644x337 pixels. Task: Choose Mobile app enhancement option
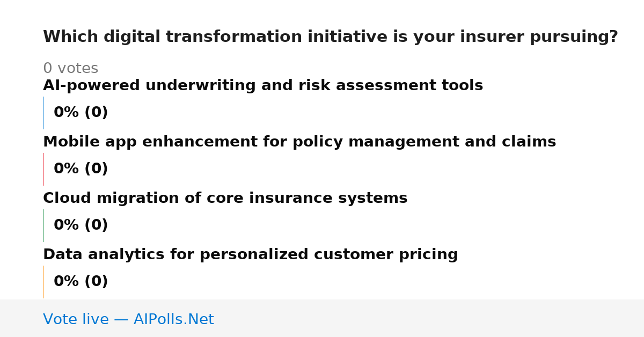[299, 142]
